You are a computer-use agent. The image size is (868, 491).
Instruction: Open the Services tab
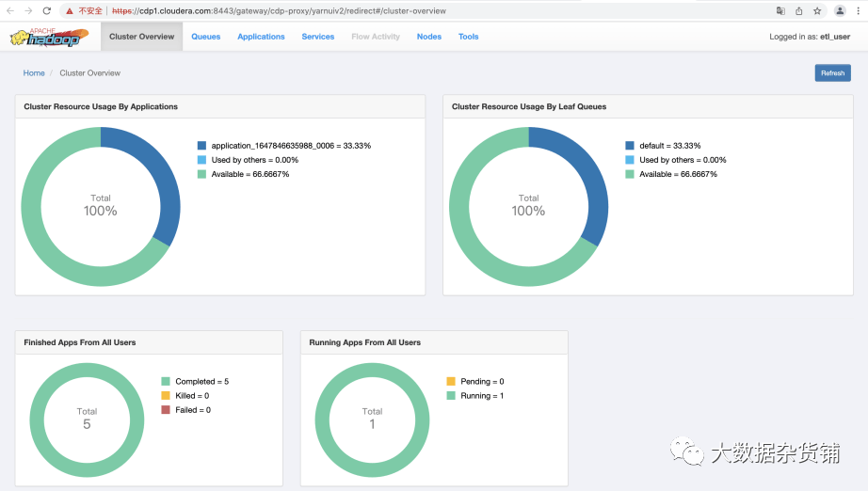coord(318,37)
